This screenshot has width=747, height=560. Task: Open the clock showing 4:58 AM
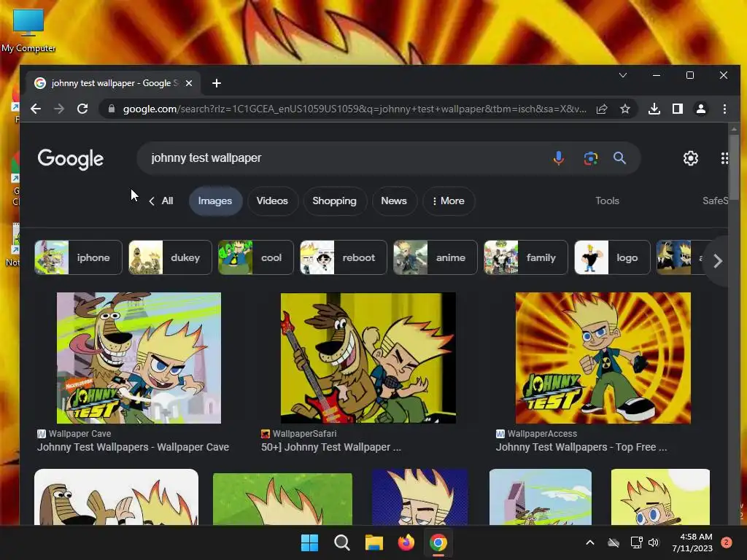coord(692,542)
